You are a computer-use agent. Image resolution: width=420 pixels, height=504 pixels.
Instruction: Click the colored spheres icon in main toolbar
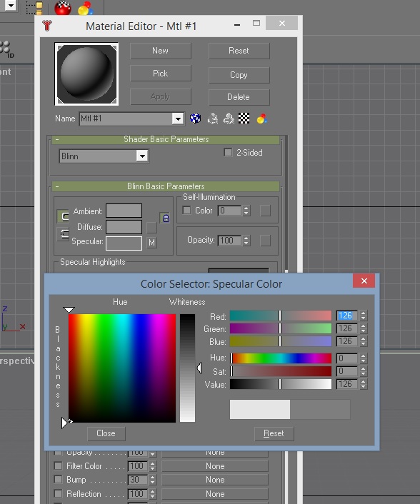coord(86,9)
